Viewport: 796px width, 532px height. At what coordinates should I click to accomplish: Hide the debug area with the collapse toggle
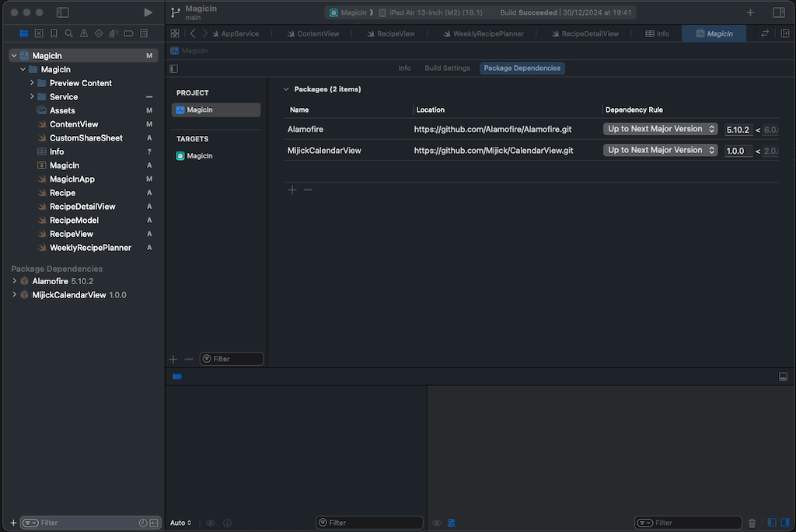783,377
